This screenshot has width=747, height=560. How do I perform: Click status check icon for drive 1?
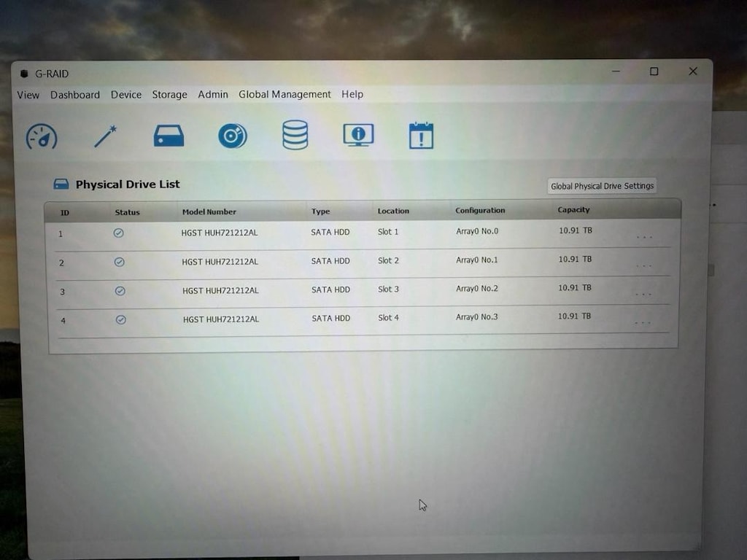pos(119,233)
